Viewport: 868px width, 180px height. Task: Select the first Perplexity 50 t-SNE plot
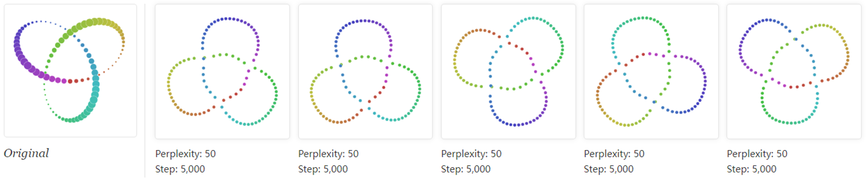(x=222, y=72)
